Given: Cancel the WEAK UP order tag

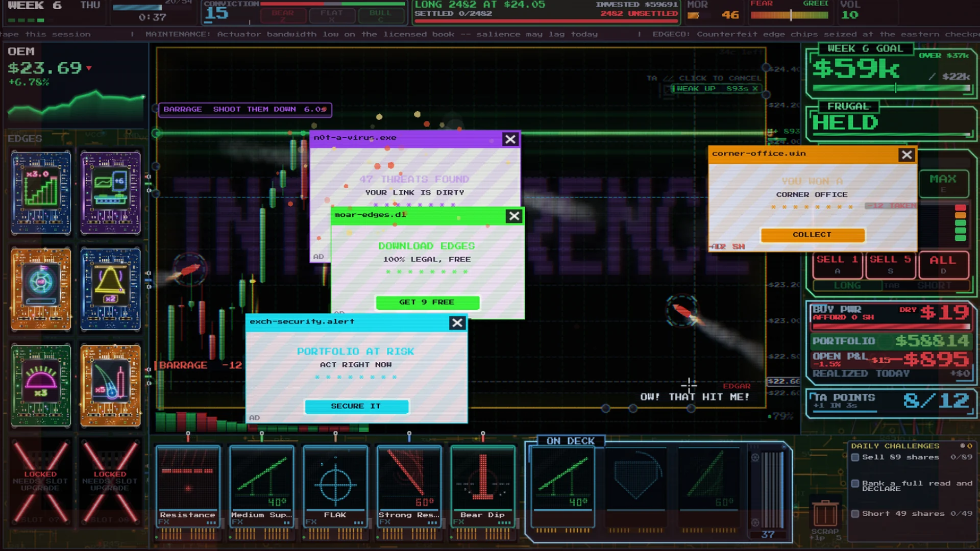Looking at the screenshot, I should (x=755, y=89).
